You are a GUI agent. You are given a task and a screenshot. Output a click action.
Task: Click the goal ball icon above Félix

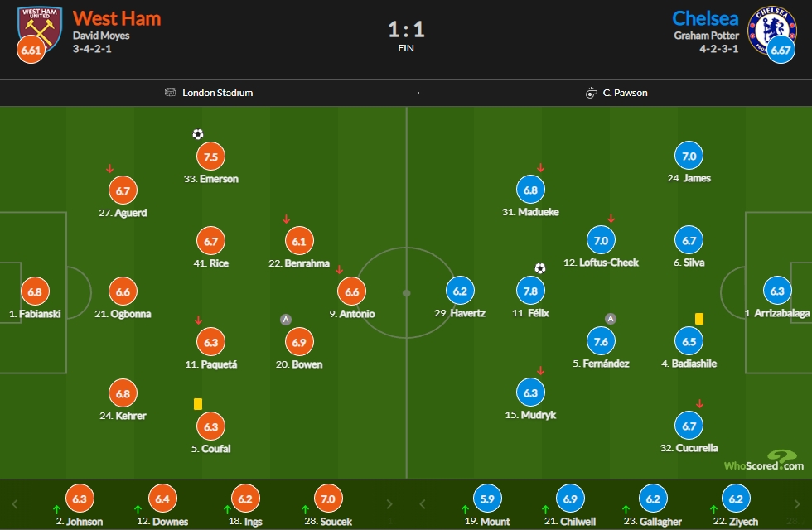[x=540, y=268]
